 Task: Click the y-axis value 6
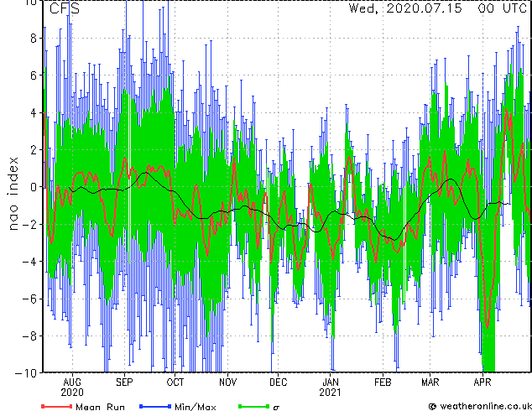[x=34, y=75]
